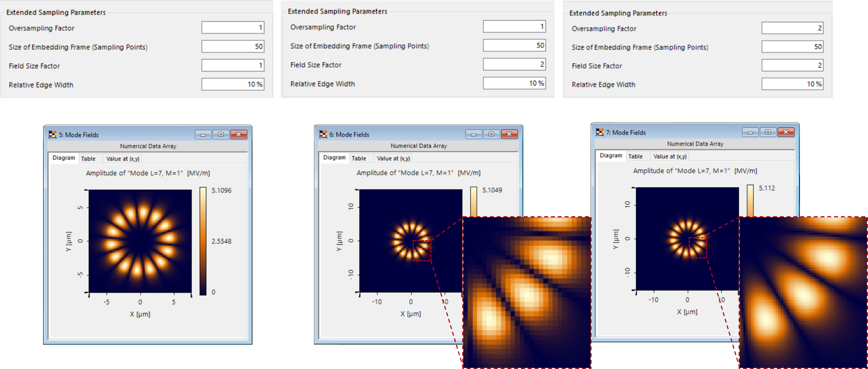Open Value at (x,y) tab in window 7
This screenshot has width=868, height=369.
coord(670,156)
